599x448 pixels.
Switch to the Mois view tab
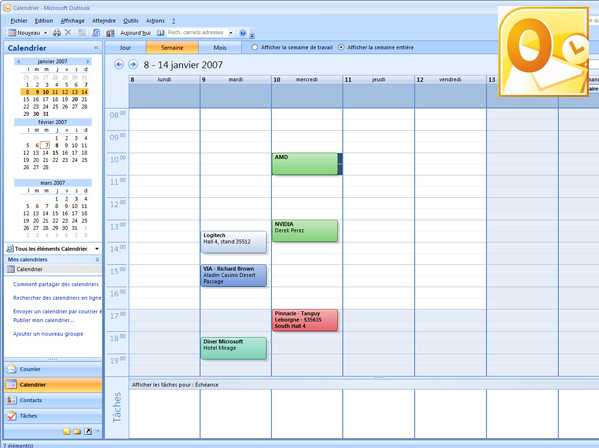tap(220, 48)
